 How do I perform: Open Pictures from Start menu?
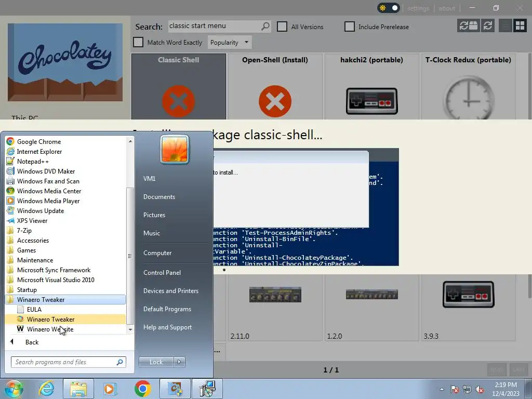154,215
